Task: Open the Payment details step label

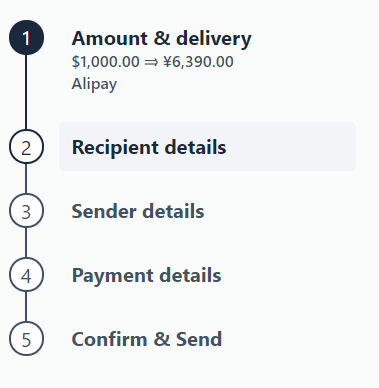Action: point(146,275)
